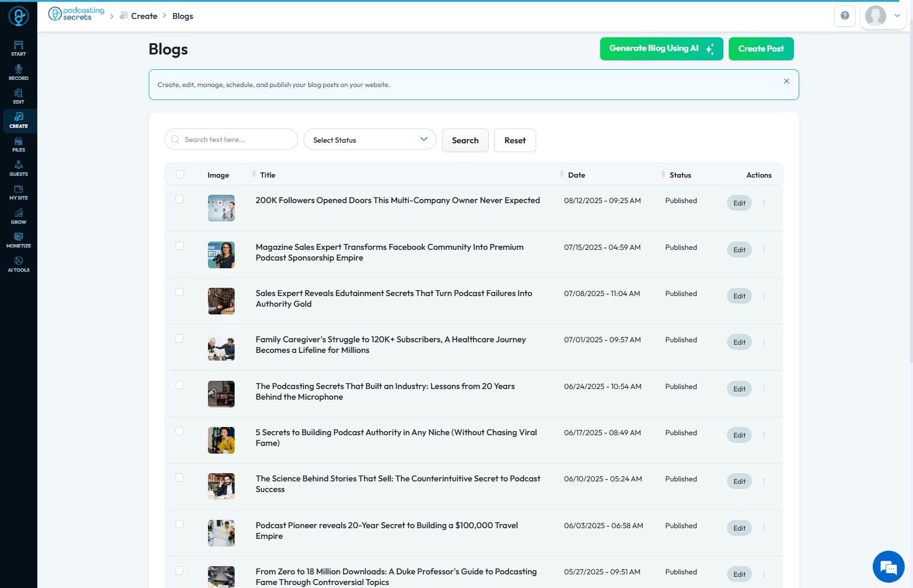Select checkbox for Family Caregiver's Struggle post
The image size is (913, 588).
pos(180,339)
